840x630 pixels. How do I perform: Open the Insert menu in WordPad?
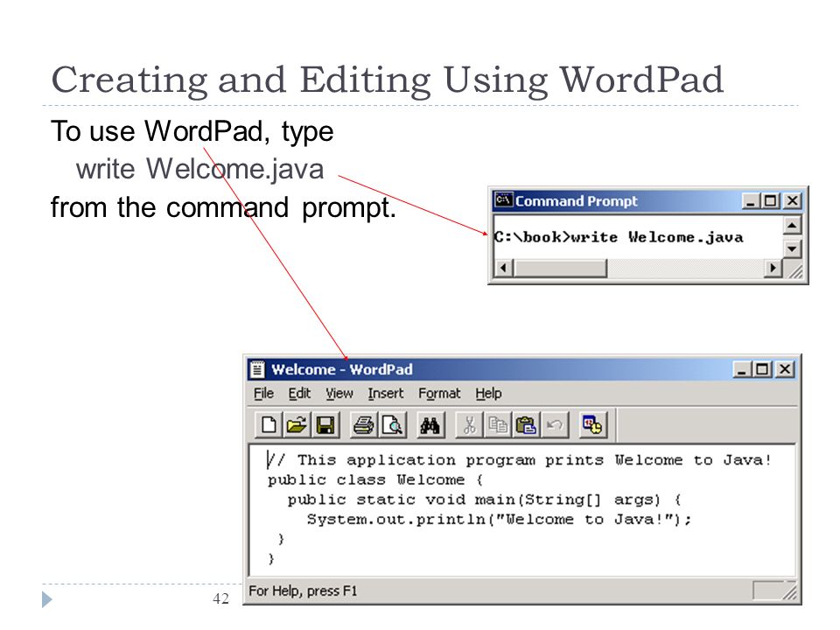[385, 394]
